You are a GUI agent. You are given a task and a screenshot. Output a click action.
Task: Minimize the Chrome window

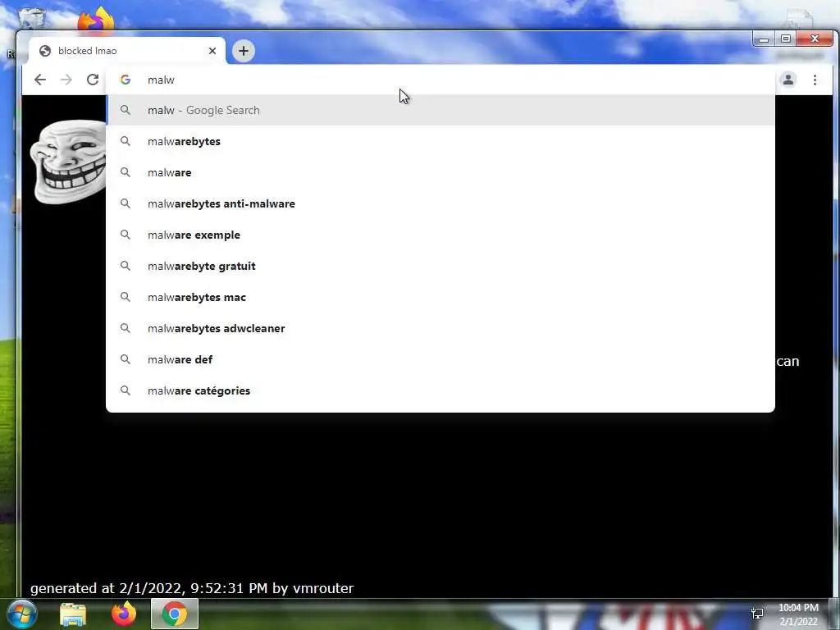pyautogui.click(x=764, y=39)
